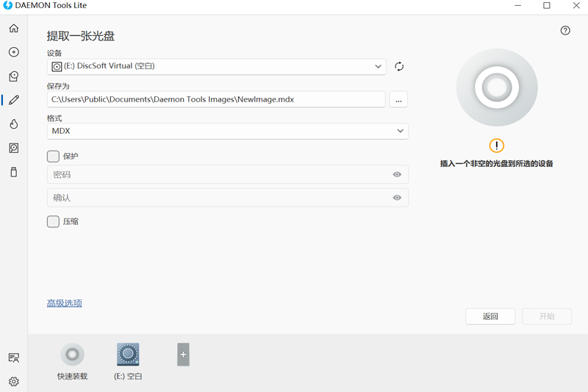Select the (E:) 空白 virtual drive icon
This screenshot has width=588, height=392.
click(x=128, y=354)
